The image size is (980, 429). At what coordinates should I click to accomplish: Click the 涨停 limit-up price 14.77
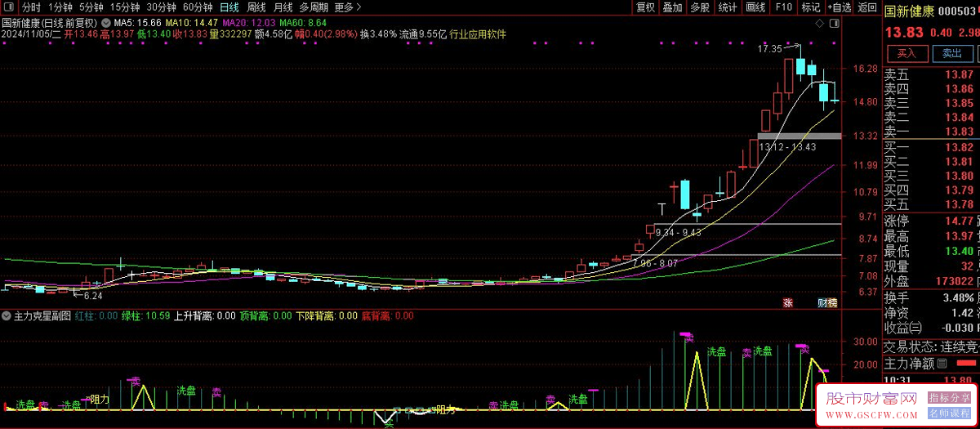click(959, 221)
